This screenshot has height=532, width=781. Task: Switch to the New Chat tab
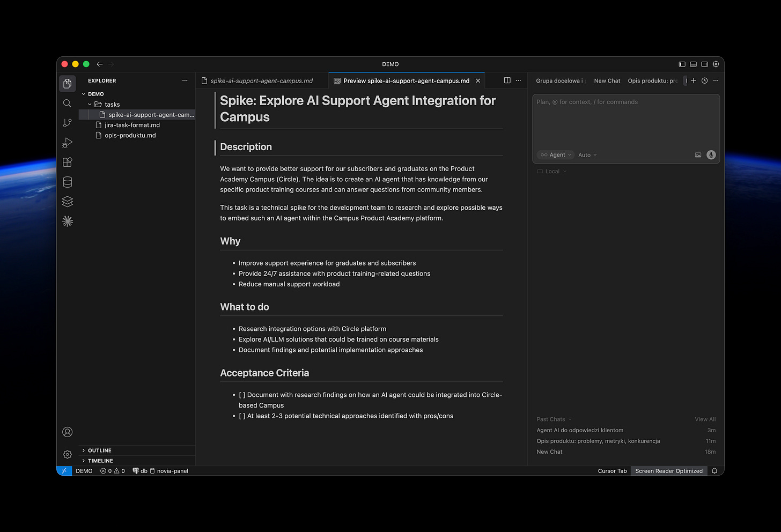(607, 80)
